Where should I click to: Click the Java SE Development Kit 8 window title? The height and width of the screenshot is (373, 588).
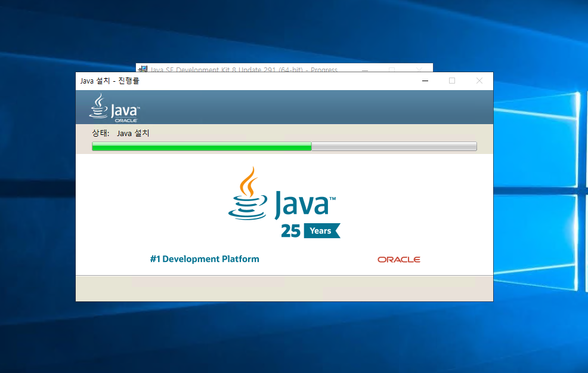[244, 69]
